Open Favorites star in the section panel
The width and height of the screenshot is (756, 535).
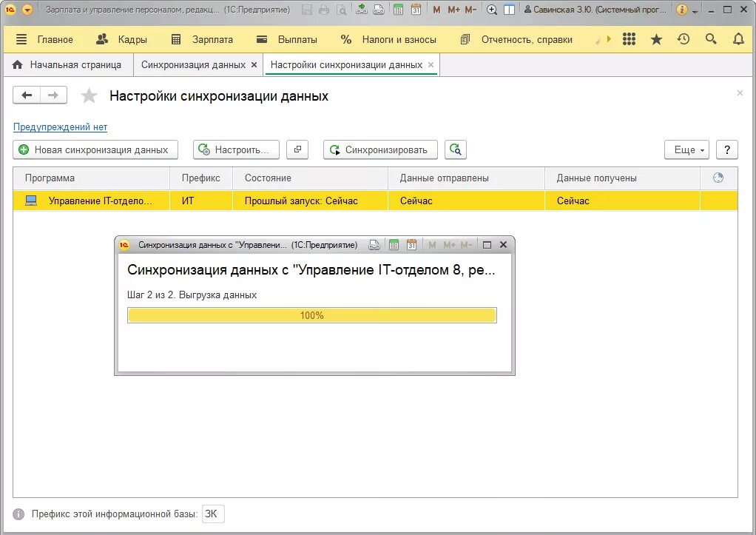coord(656,39)
